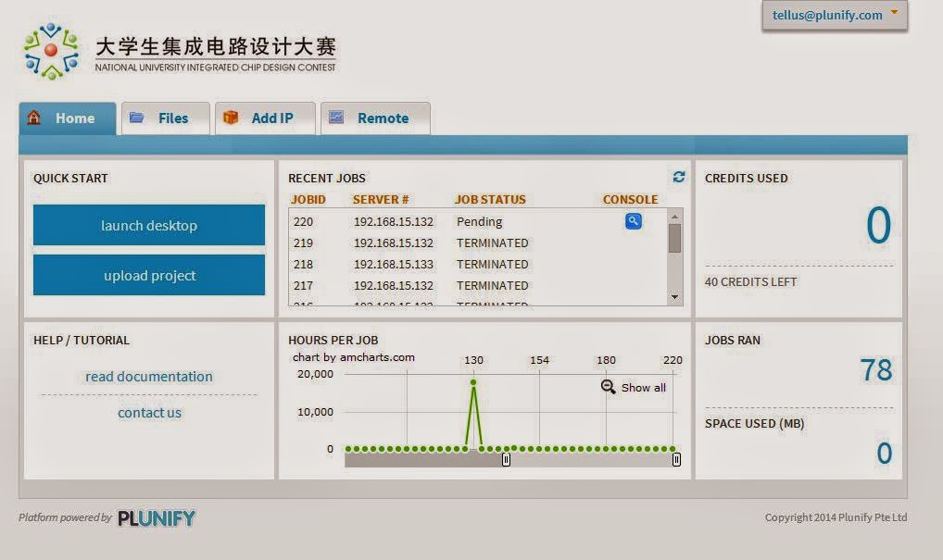This screenshot has width=943, height=560.
Task: Select job row 220
Action: coord(477,221)
